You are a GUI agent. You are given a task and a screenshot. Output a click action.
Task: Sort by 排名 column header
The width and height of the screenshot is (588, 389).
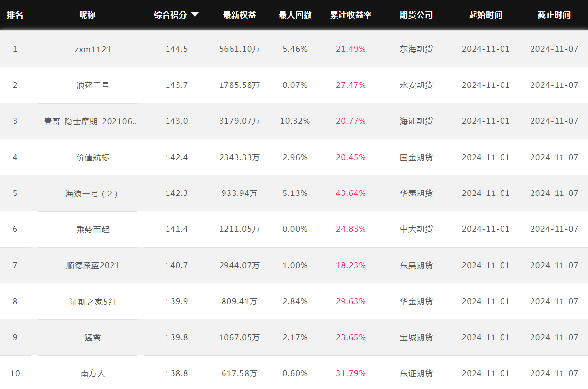[x=15, y=15]
